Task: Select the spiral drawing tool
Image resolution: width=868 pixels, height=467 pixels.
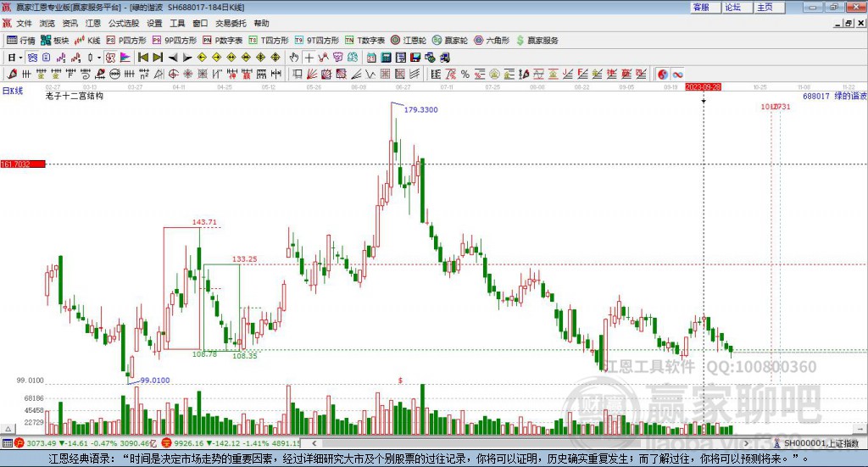Action: [86, 74]
